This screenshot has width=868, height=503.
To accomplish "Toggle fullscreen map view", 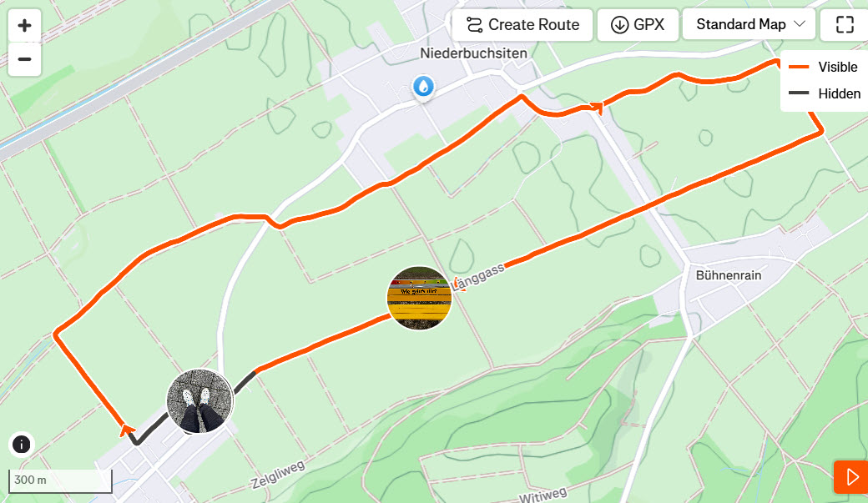I will tap(845, 24).
